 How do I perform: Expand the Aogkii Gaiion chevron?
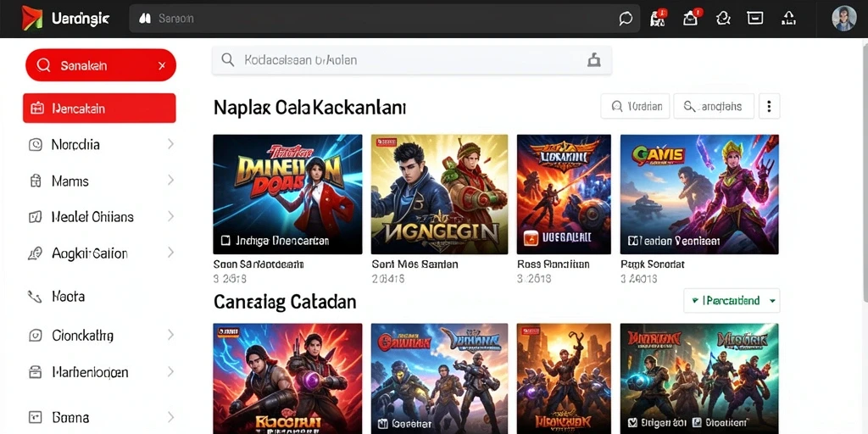[x=170, y=253]
